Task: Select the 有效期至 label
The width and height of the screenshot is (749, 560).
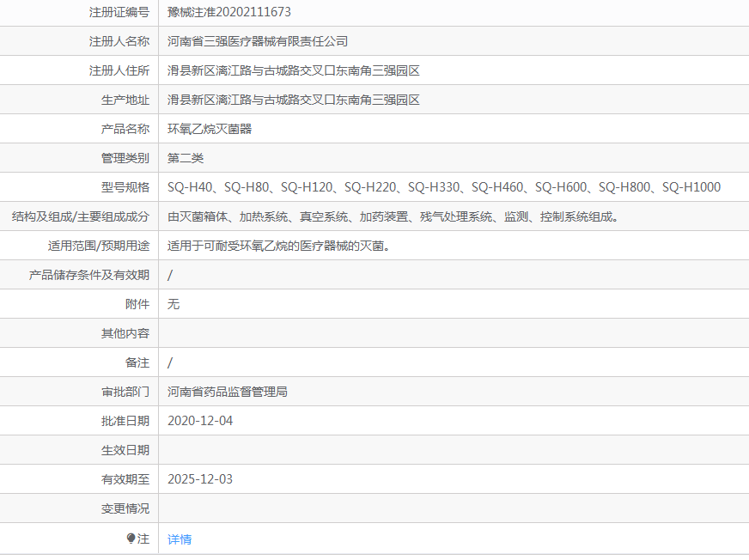Action: point(125,479)
